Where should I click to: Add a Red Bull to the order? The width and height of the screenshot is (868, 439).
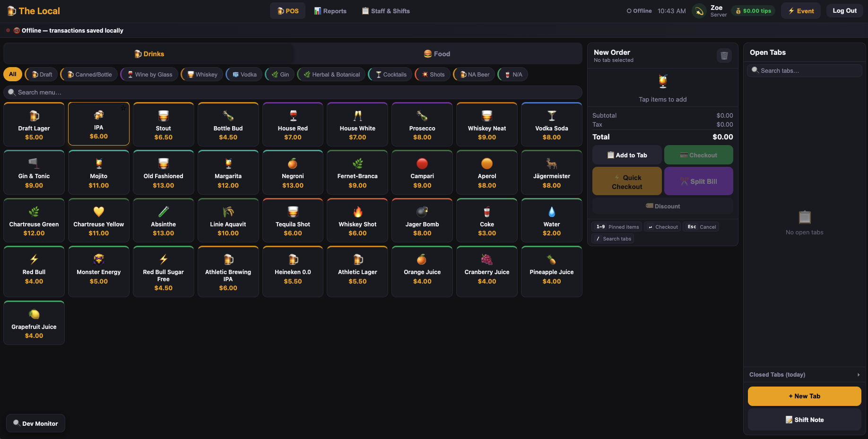34,272
